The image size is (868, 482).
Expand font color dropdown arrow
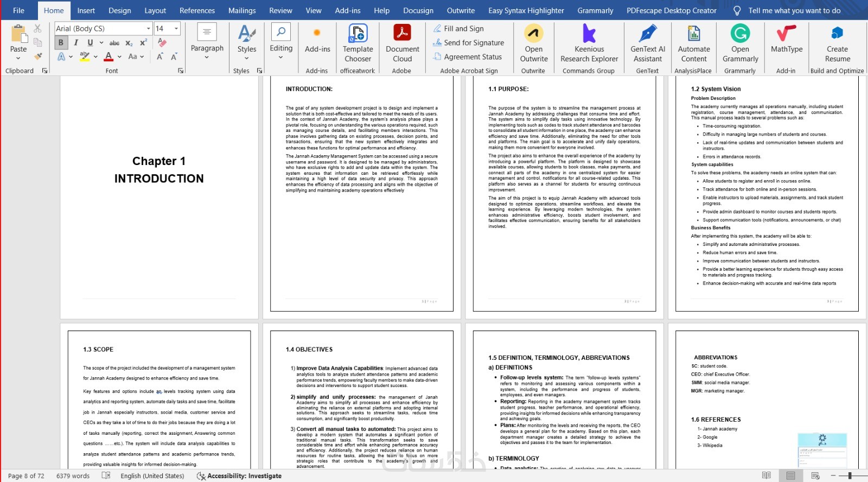coord(119,56)
